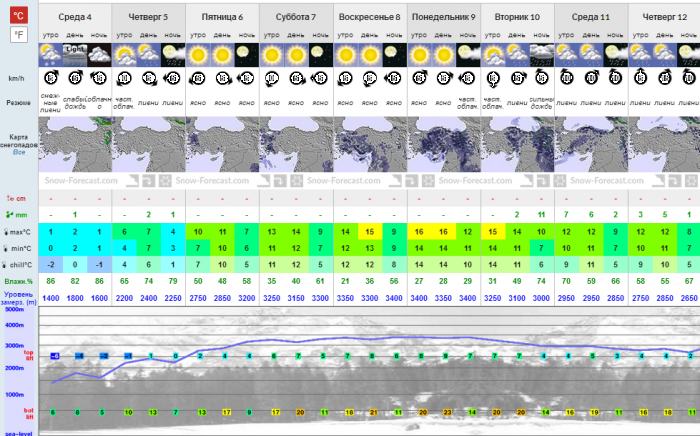Viewport: 700px width, 436px height.
Task: Click Четверг 5 ночь moon-and-rain icon
Action: coord(173,55)
